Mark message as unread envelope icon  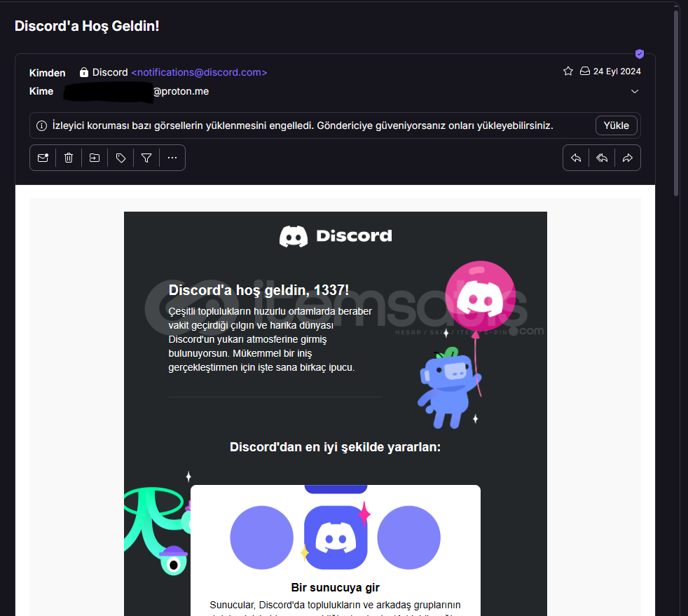43,158
